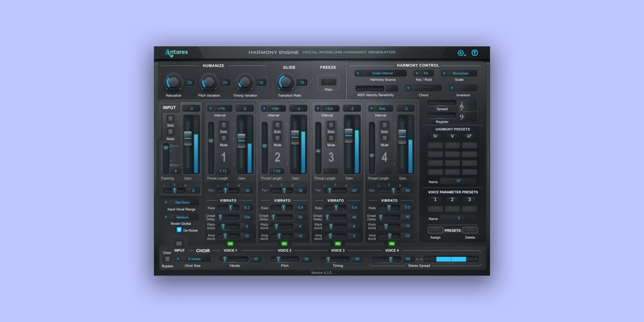Open the settings gear menu
The width and height of the screenshot is (644, 322).
point(461,53)
